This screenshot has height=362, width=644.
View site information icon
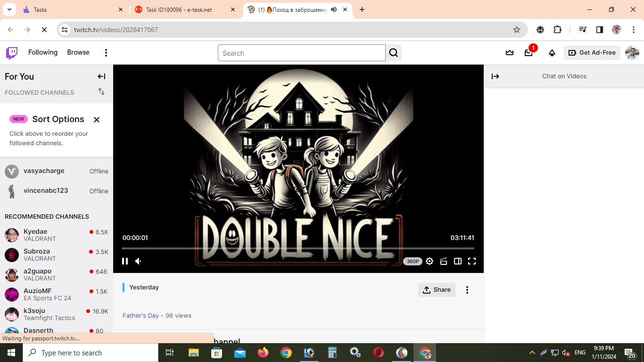click(65, 30)
